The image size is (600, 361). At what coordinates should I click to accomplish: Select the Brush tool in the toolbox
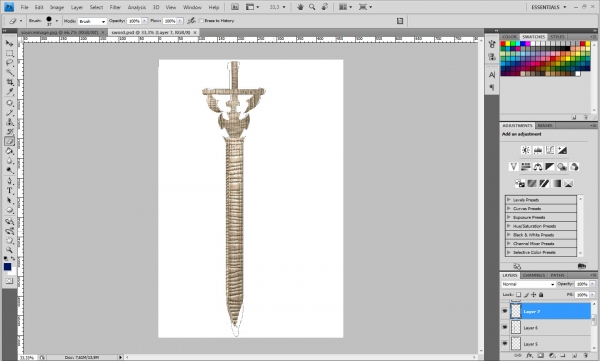click(x=10, y=113)
